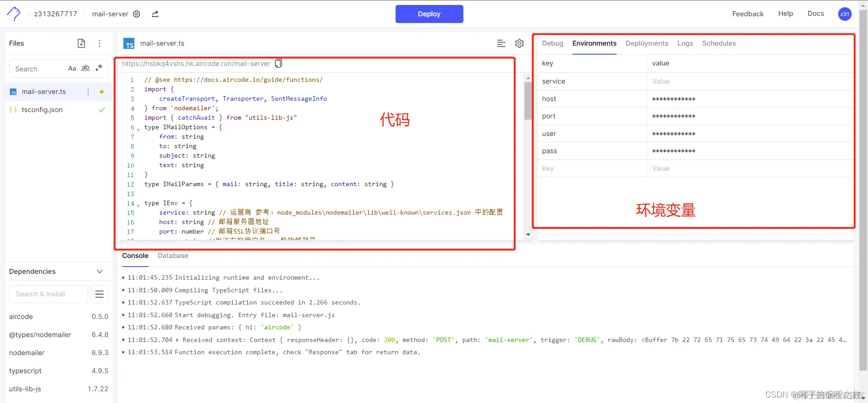
Task: Click 'Function execution complete' log line
Action: [297, 352]
